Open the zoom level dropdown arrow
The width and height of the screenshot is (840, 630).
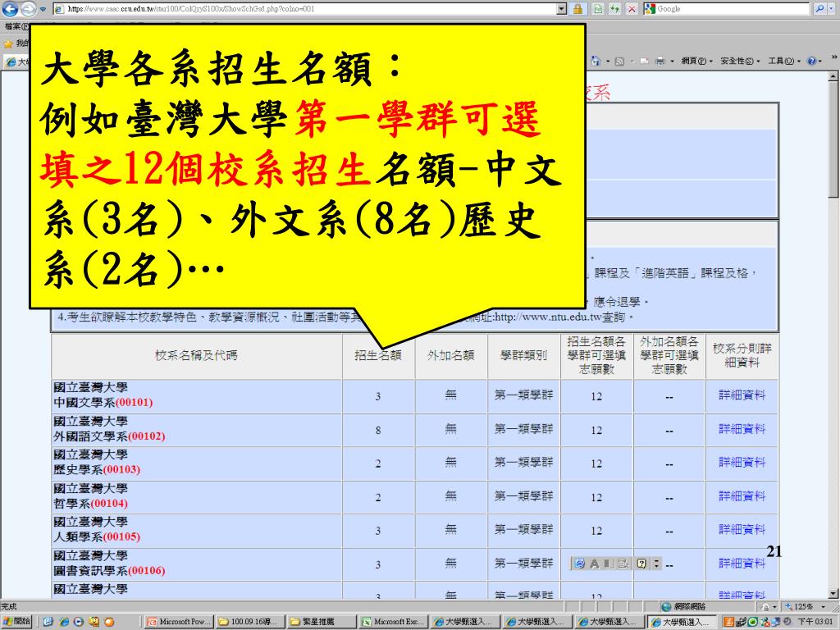tap(823, 607)
